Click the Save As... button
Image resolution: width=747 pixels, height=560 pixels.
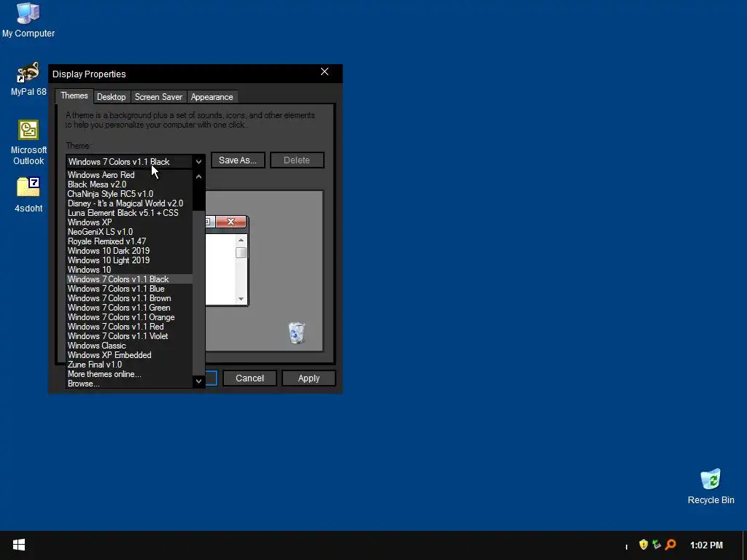click(238, 160)
